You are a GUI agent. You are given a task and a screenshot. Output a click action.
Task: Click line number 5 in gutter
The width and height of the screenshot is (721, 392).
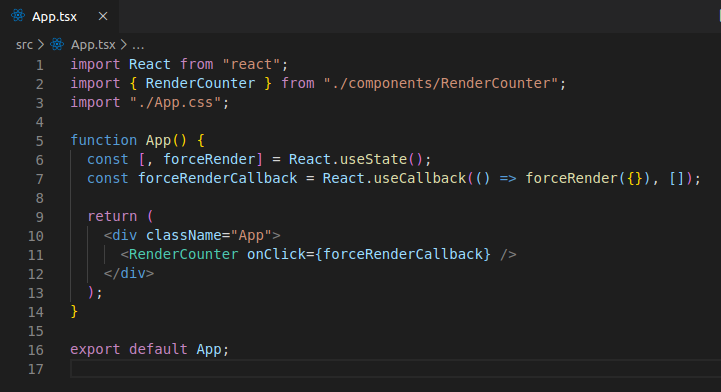(x=40, y=141)
